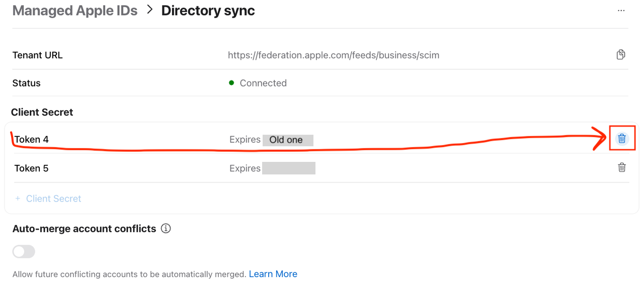Click the Token 4 'Old one' expiry label
The height and width of the screenshot is (281, 644).
click(x=287, y=140)
